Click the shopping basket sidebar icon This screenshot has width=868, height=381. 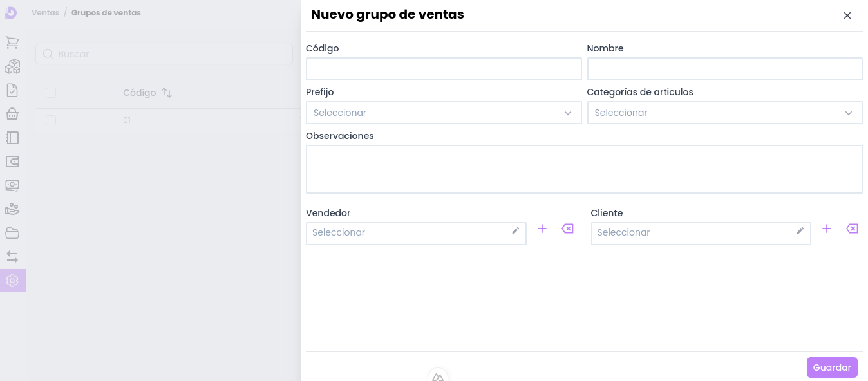(12, 114)
